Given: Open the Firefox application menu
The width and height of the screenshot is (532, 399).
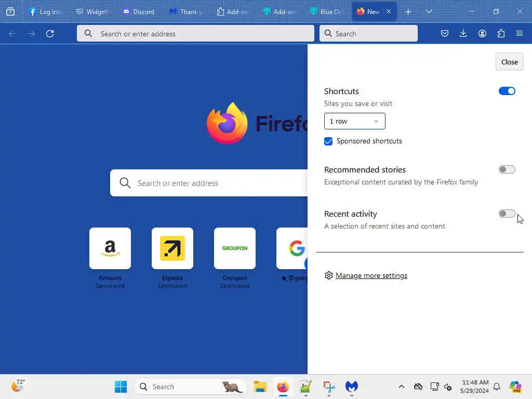Looking at the screenshot, I should click(520, 33).
